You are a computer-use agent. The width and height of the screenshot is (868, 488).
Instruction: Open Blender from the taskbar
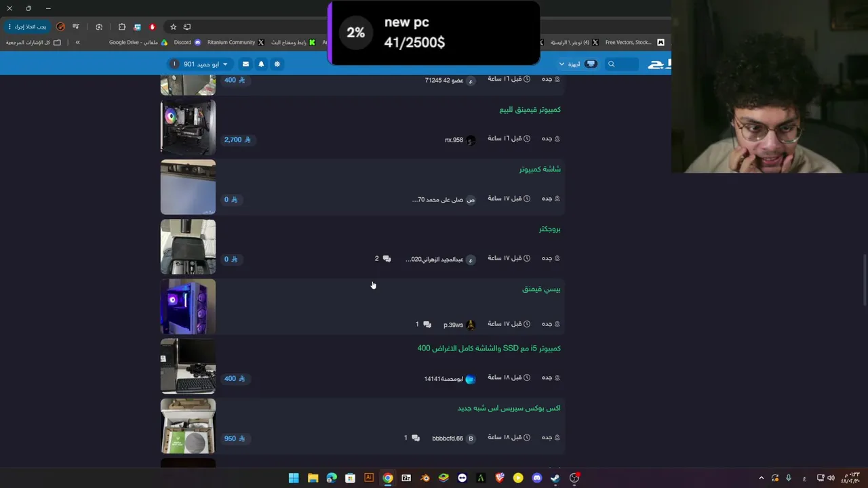point(425,478)
